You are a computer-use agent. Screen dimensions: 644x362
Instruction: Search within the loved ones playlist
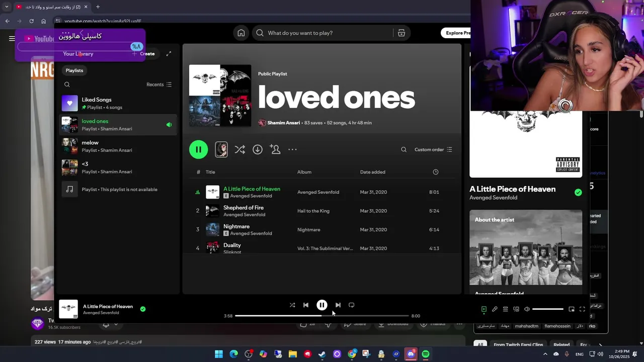[404, 149]
